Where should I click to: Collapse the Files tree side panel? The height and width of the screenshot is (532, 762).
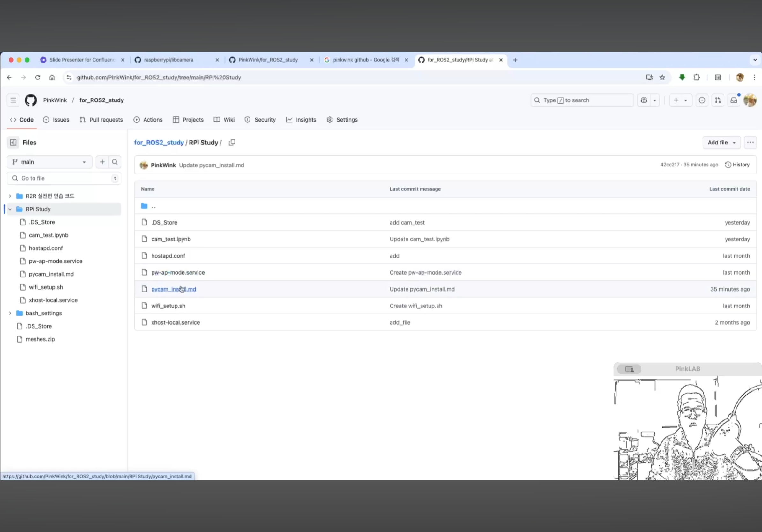coord(13,142)
